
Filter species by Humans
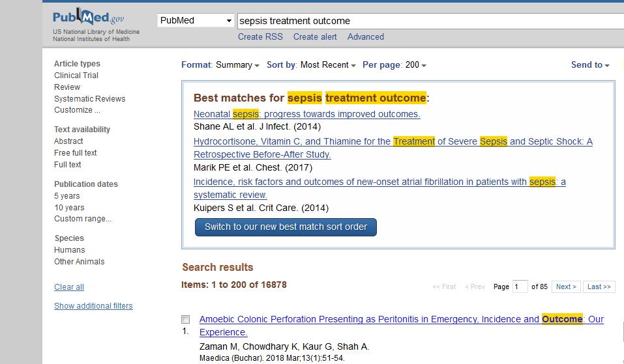tap(69, 250)
